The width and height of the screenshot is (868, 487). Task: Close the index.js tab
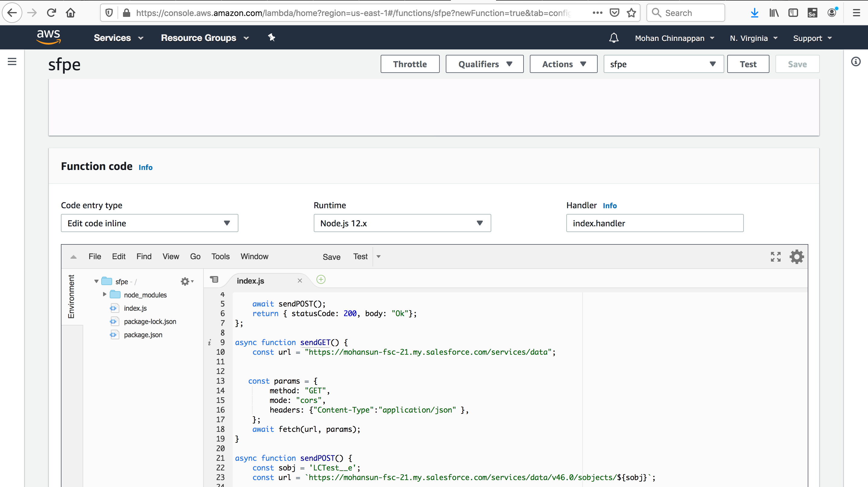[x=300, y=280]
